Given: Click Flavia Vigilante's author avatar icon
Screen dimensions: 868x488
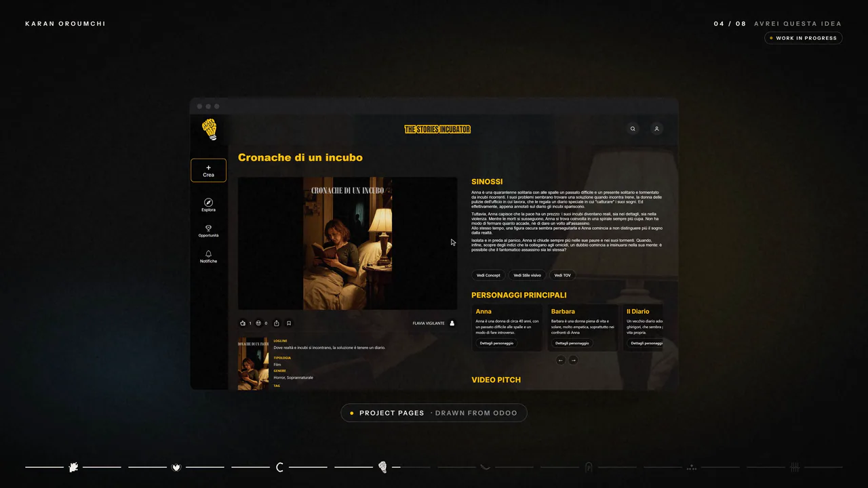Looking at the screenshot, I should tap(452, 323).
